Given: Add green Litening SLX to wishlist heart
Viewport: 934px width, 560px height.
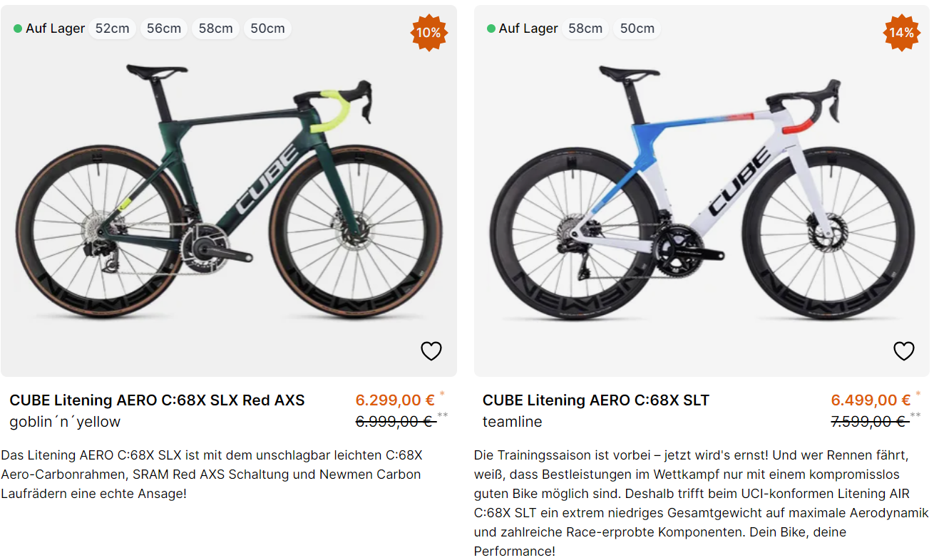Looking at the screenshot, I should (x=431, y=351).
